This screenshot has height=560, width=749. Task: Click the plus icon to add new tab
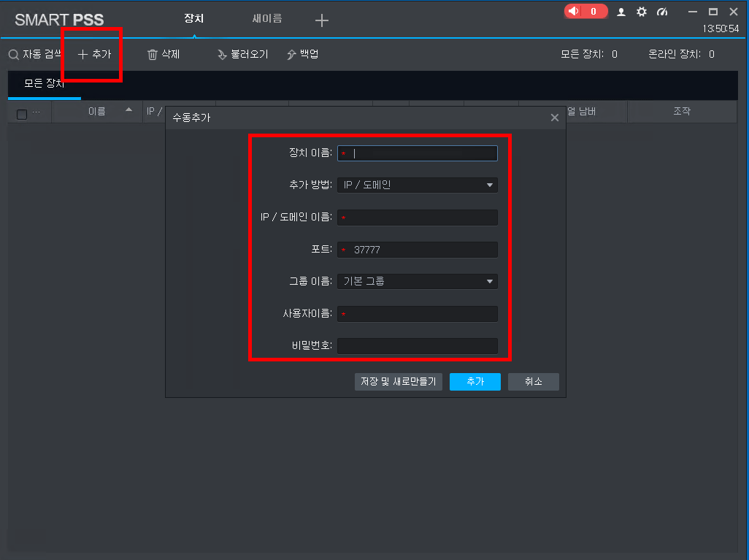pos(322,20)
